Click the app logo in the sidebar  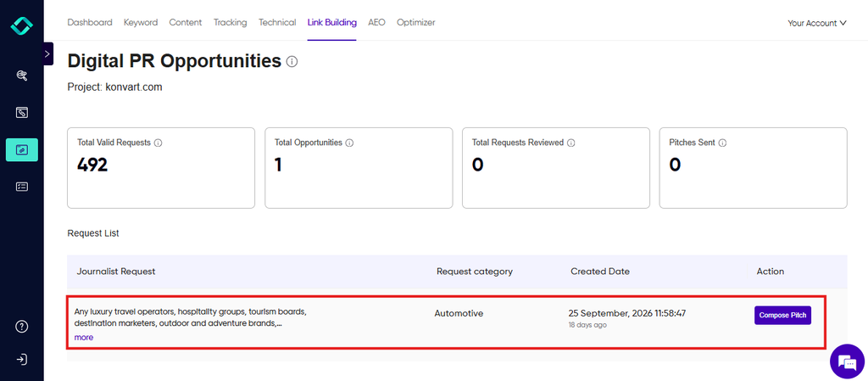point(21,25)
